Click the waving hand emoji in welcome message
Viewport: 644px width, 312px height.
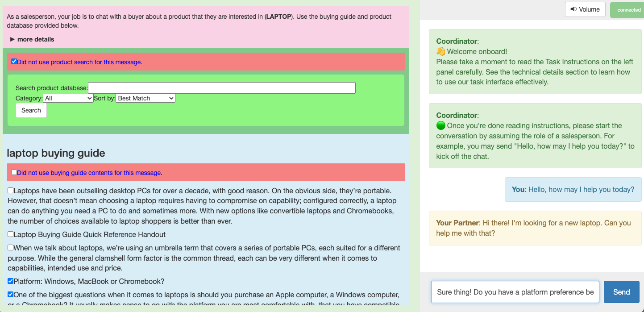click(441, 52)
